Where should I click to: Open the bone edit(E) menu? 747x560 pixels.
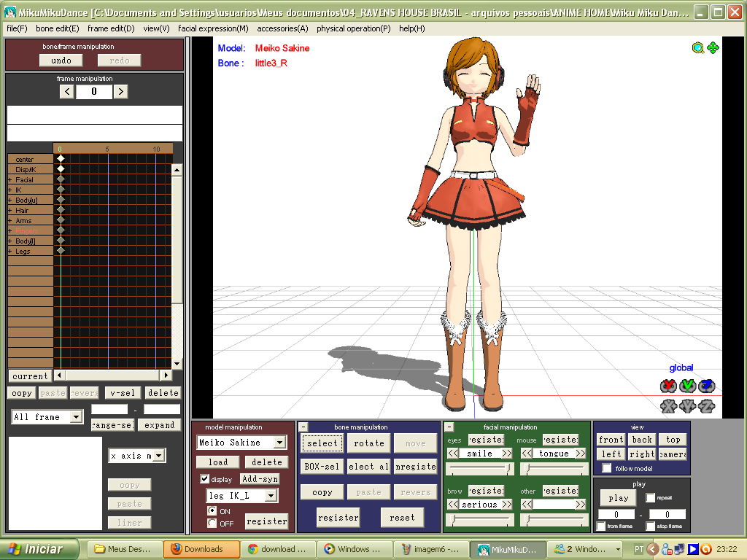57,28
